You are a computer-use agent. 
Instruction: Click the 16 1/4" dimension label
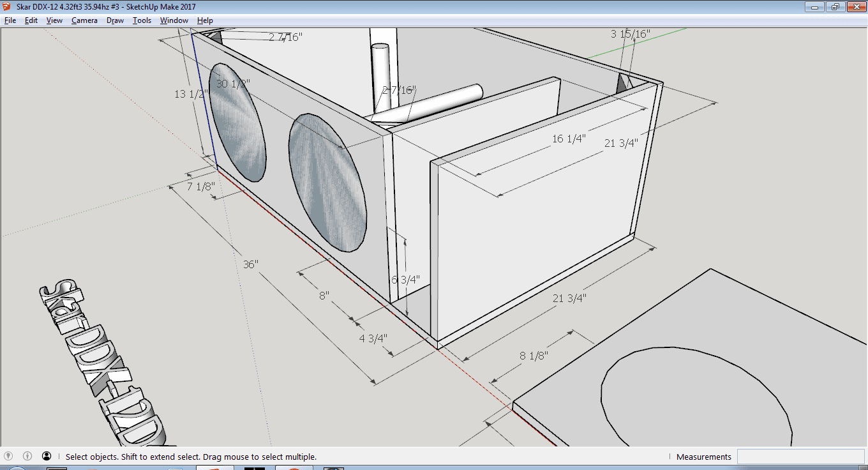(569, 139)
